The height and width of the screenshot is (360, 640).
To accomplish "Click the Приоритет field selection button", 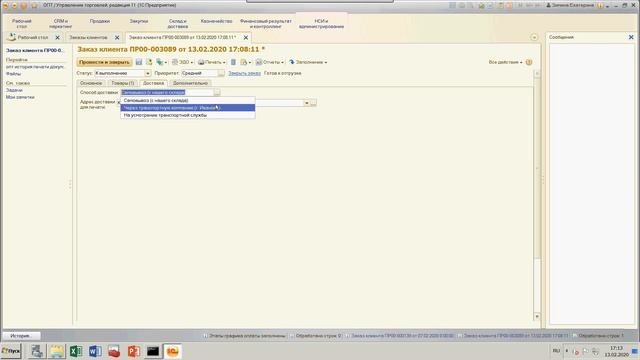I will tap(221, 73).
